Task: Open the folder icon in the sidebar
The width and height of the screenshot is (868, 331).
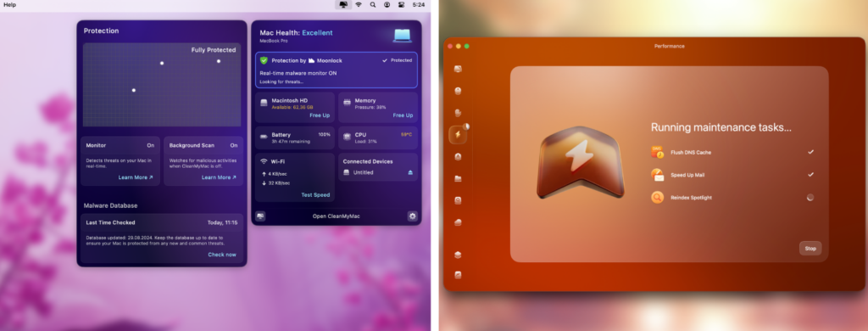Action: point(458,178)
